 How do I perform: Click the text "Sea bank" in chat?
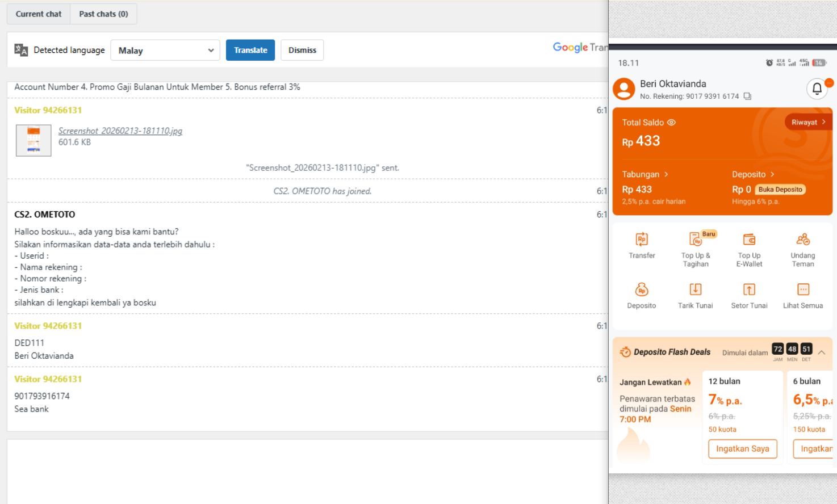(31, 409)
